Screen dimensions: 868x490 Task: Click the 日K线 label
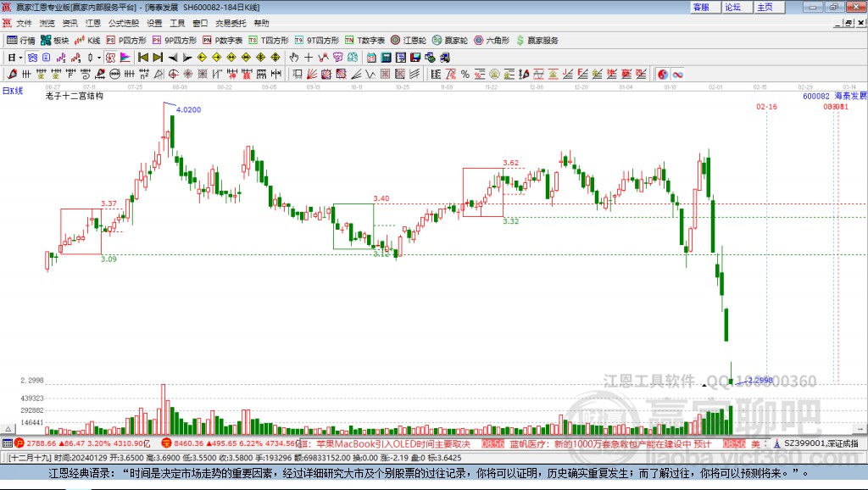click(x=13, y=91)
